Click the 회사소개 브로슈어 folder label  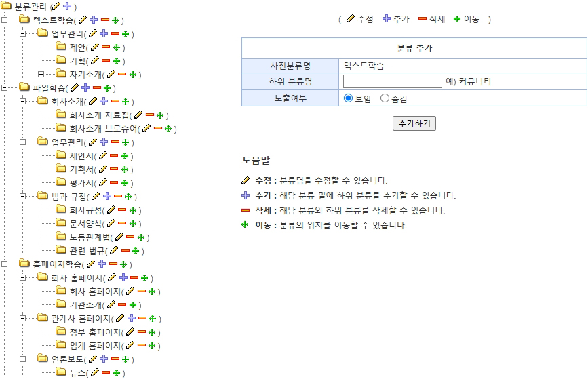(104, 129)
